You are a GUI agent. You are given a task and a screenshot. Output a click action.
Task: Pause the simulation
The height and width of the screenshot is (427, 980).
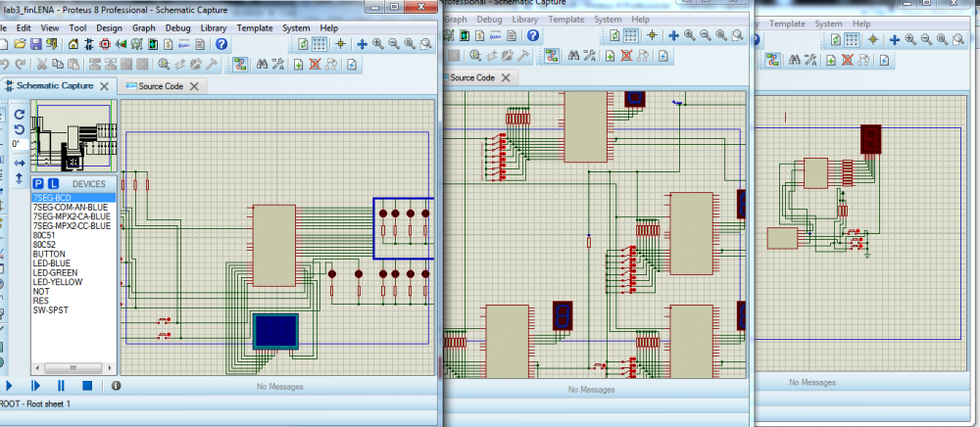point(61,386)
